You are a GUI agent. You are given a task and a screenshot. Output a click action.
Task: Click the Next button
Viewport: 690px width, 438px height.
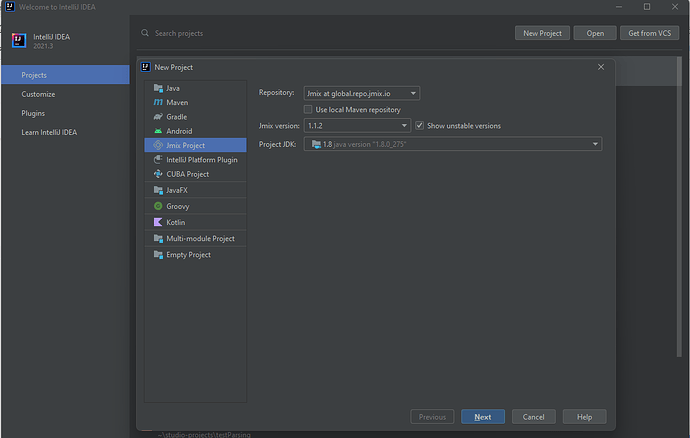pyautogui.click(x=483, y=416)
